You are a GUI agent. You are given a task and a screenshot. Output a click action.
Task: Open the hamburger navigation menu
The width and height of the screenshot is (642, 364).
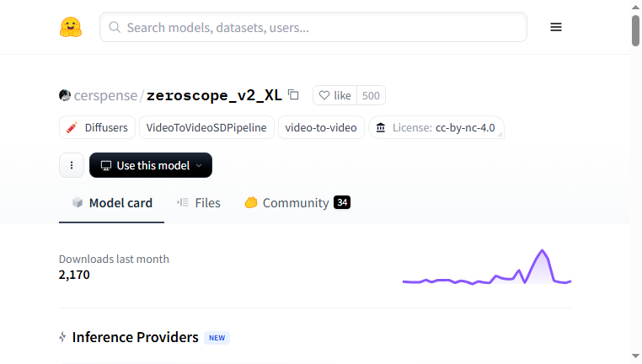pyautogui.click(x=555, y=27)
